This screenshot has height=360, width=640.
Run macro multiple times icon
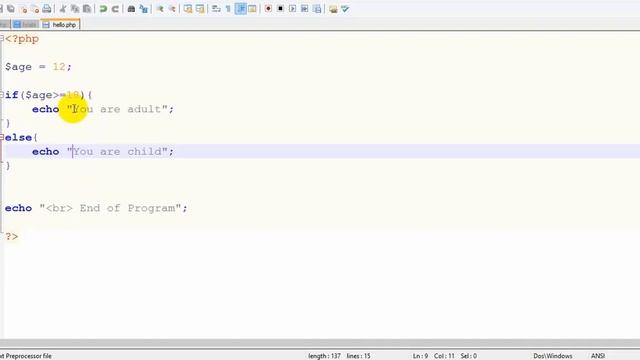coord(304,9)
